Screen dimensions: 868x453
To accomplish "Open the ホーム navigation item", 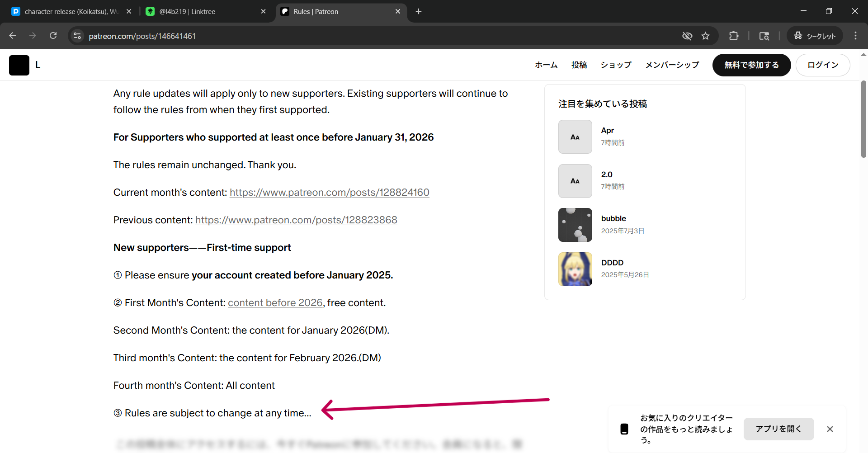I will pos(546,65).
